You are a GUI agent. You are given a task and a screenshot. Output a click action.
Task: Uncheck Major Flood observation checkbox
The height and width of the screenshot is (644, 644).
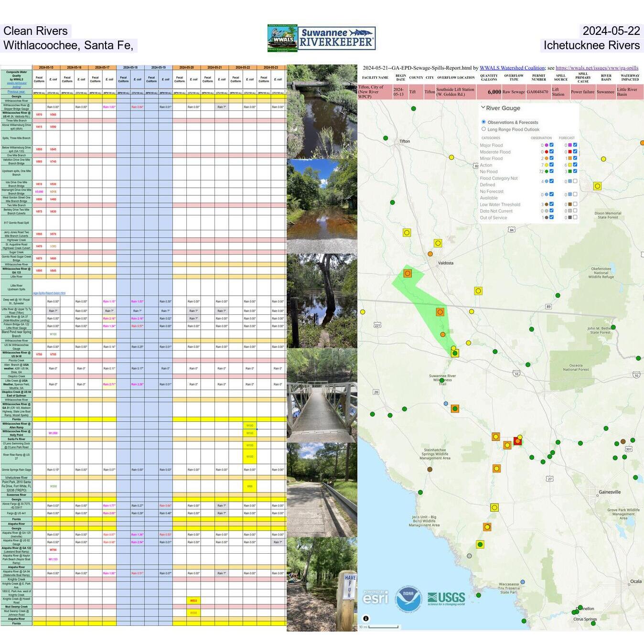click(551, 145)
